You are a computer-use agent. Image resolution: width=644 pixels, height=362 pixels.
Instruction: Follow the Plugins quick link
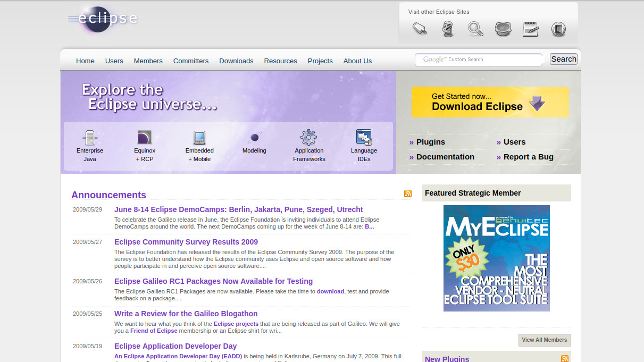tap(431, 142)
